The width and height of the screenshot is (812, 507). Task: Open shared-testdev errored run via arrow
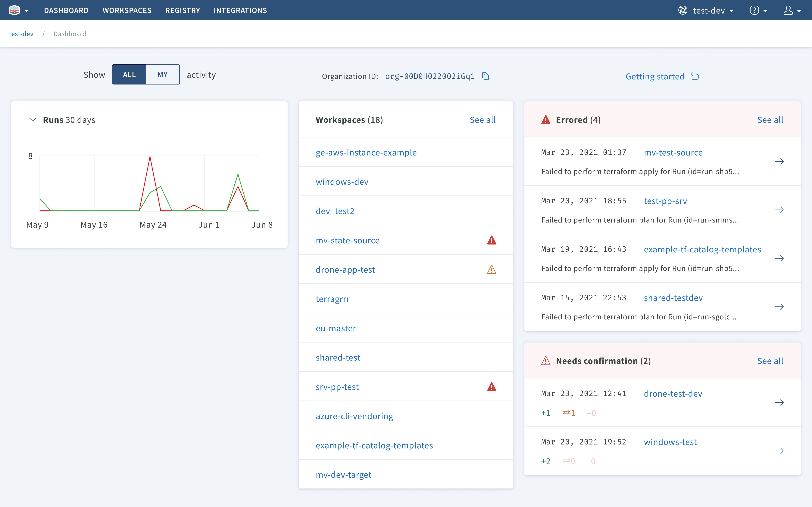tap(779, 307)
